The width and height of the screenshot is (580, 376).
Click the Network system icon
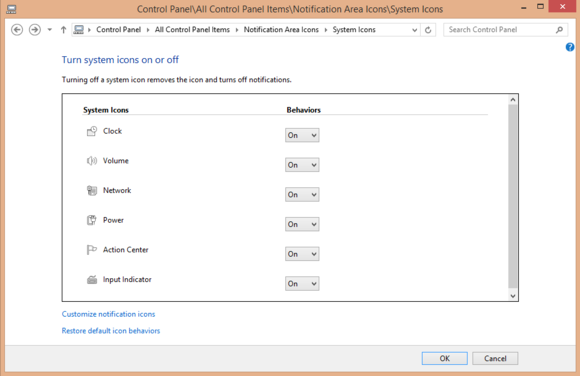click(92, 190)
